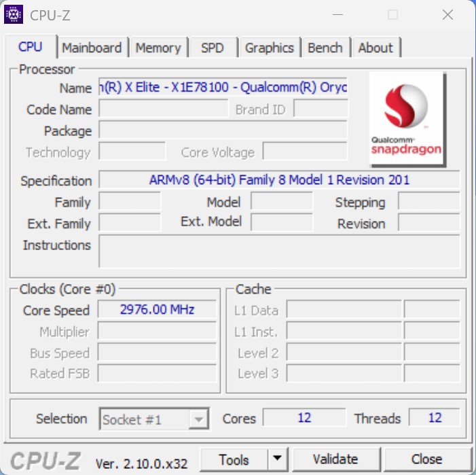Open the Socket #1 selection combo box
Viewport: 476px width, 475px height.
pyautogui.click(x=154, y=419)
